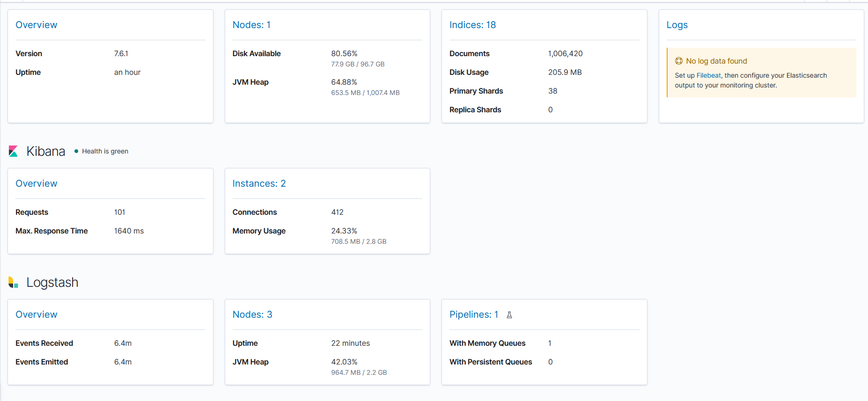Open the Indices: 18 link
Image resolution: width=868 pixels, height=401 pixels.
tap(472, 25)
